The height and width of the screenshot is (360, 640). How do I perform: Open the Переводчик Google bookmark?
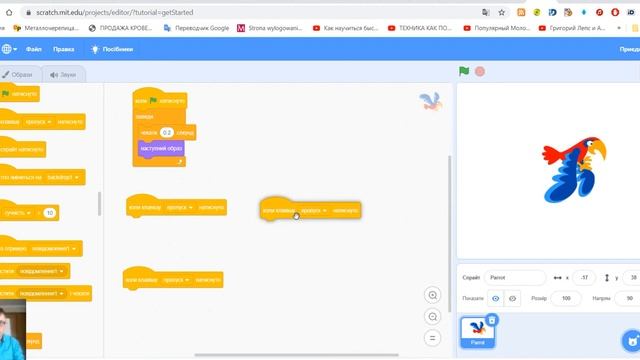point(196,28)
